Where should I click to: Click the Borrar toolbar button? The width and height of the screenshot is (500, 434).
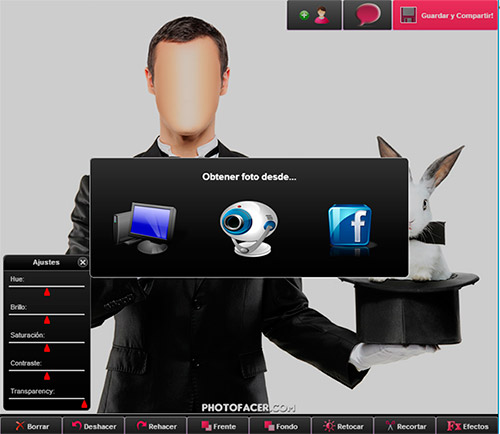pos(31,426)
